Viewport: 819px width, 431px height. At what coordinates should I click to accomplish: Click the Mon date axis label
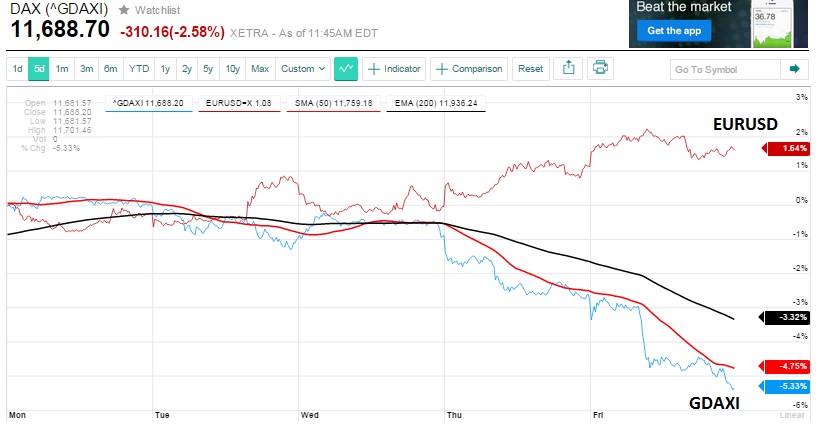coord(17,415)
